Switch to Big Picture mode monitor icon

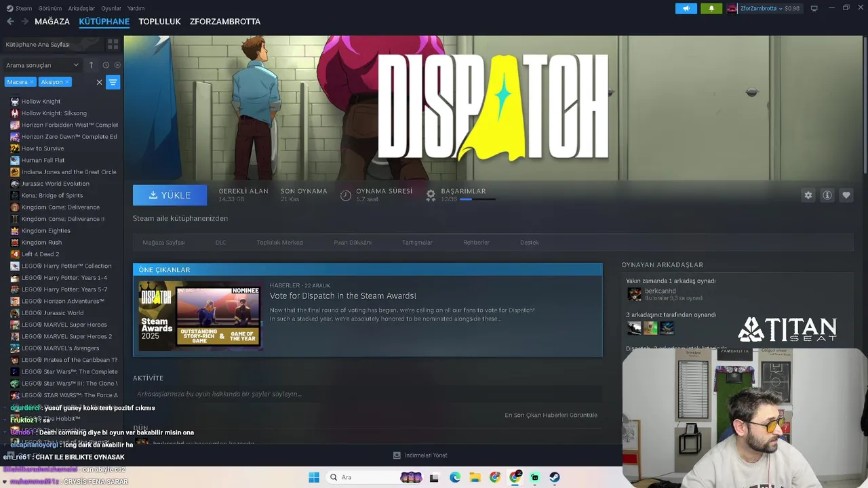(x=814, y=8)
